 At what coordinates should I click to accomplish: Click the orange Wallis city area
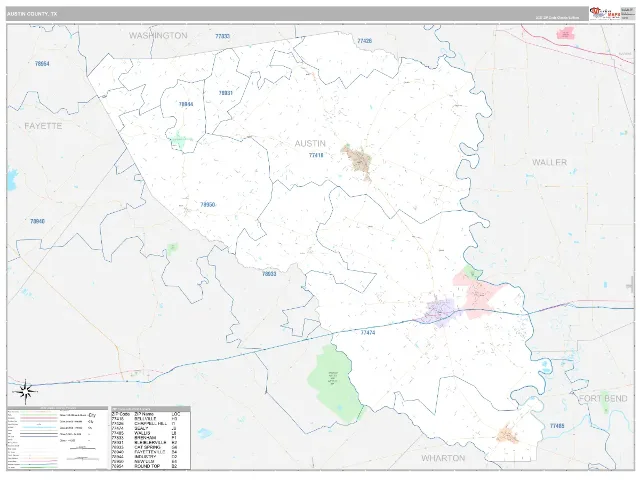coord(507,435)
